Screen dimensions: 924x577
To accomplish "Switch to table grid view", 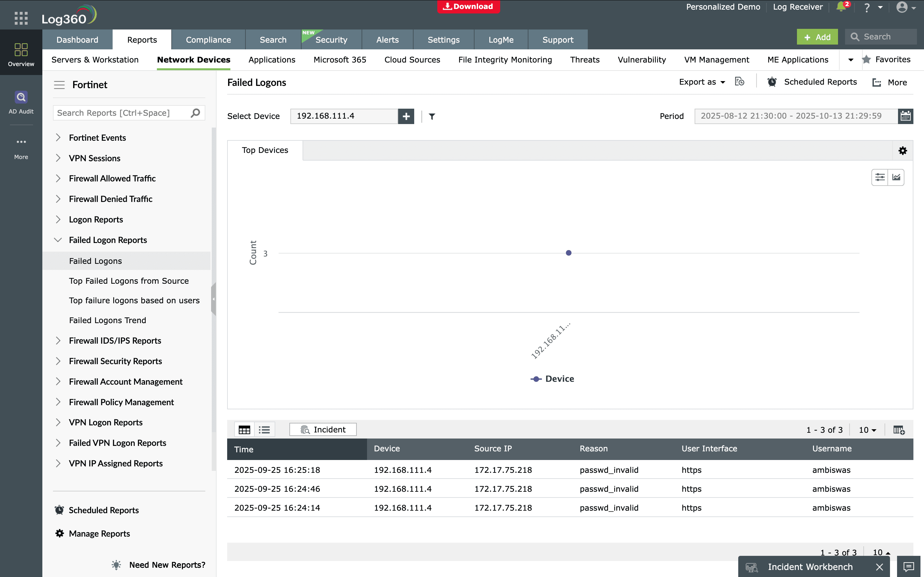I will pyautogui.click(x=244, y=430).
